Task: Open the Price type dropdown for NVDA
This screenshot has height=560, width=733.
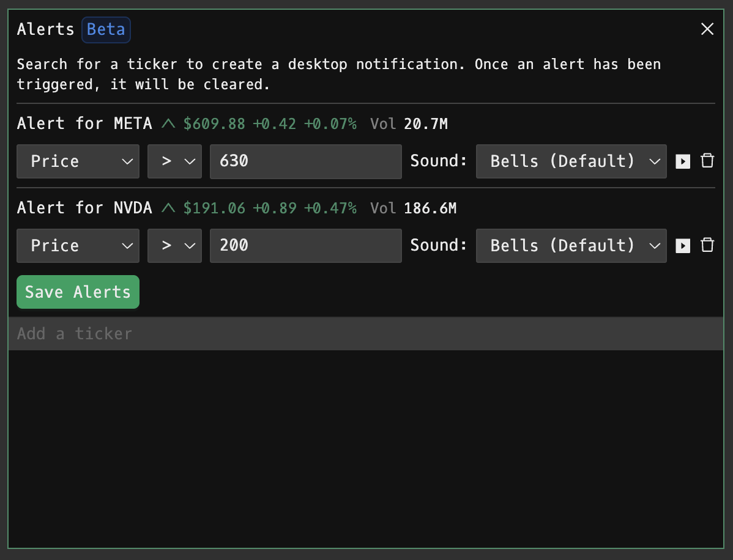Action: click(78, 246)
